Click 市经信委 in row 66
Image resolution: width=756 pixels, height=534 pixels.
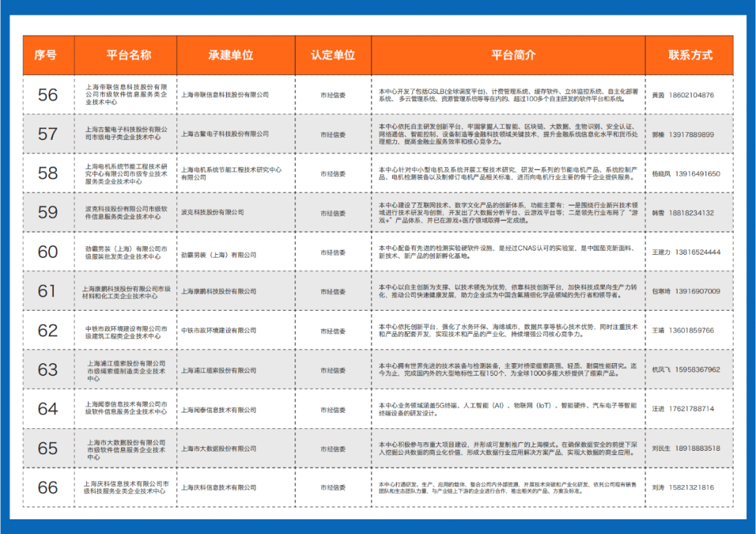(333, 488)
